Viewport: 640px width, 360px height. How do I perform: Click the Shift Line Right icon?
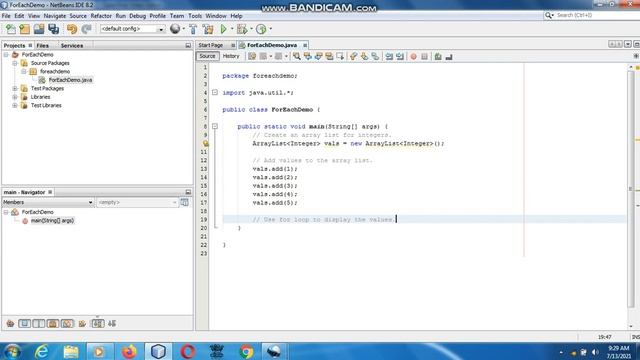coord(400,57)
